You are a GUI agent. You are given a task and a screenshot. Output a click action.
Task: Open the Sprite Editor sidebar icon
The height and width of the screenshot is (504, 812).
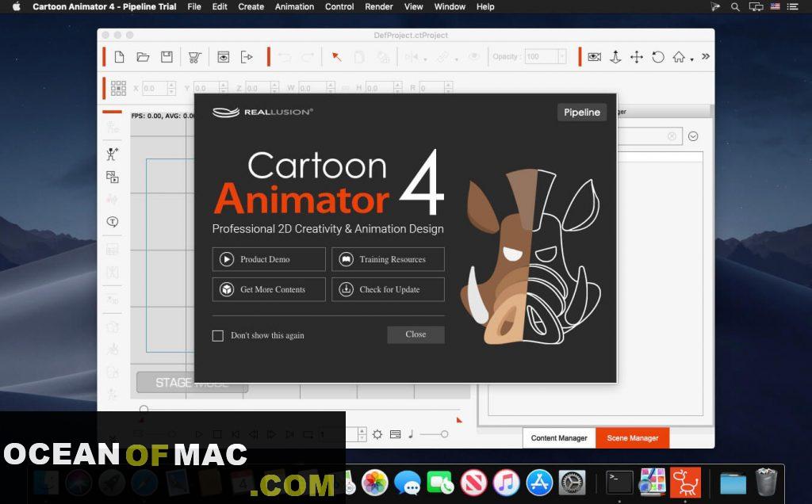coord(113,177)
